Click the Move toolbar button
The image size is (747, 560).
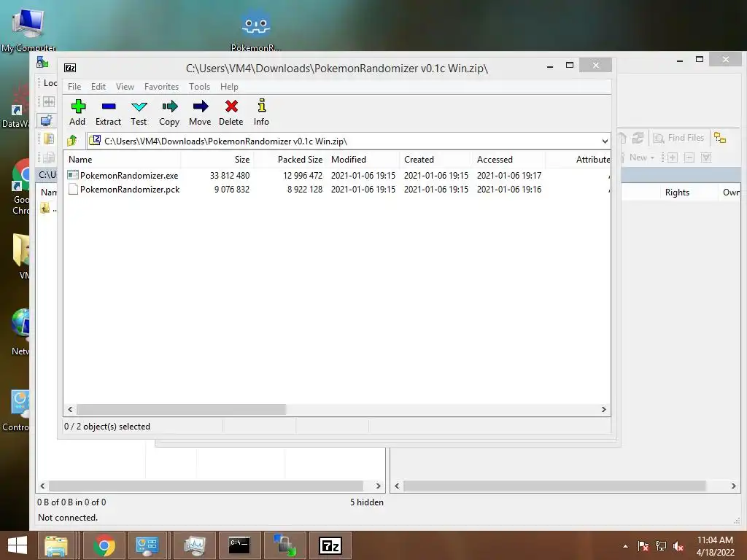pos(200,112)
